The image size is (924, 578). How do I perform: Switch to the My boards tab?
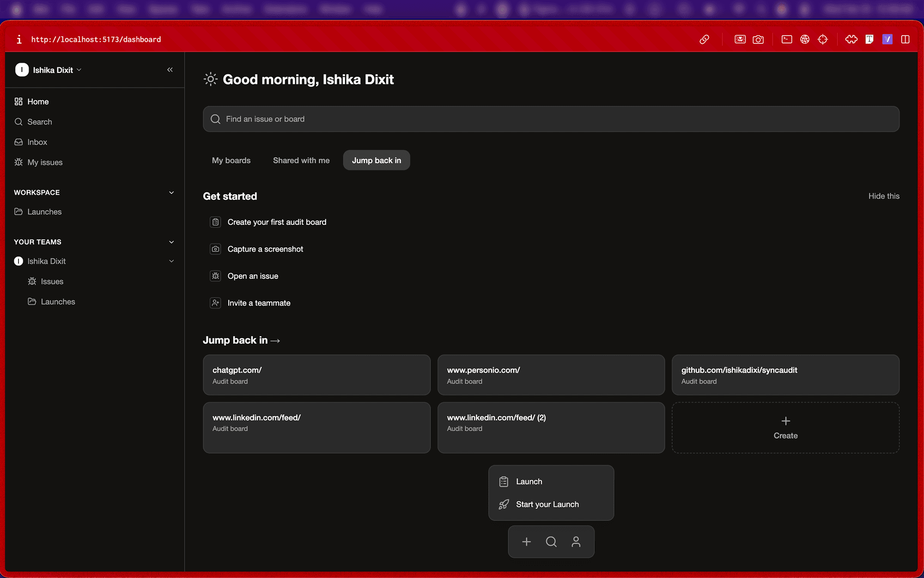click(231, 160)
